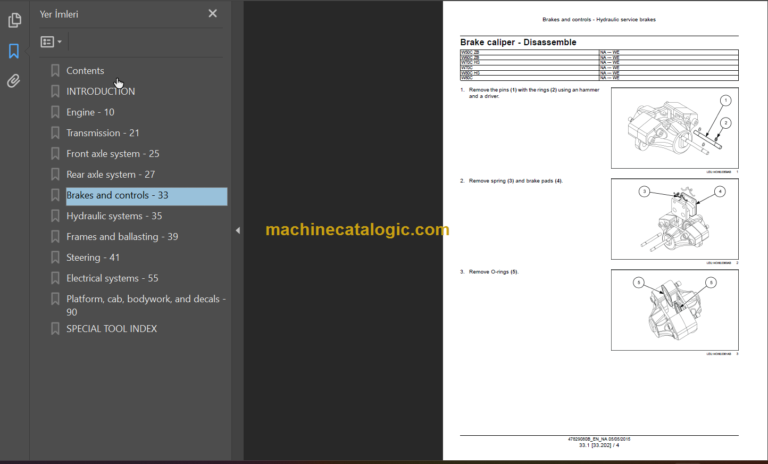The width and height of the screenshot is (768, 464).
Task: Click the step 2 brake pads illustration
Action: pyautogui.click(x=674, y=219)
